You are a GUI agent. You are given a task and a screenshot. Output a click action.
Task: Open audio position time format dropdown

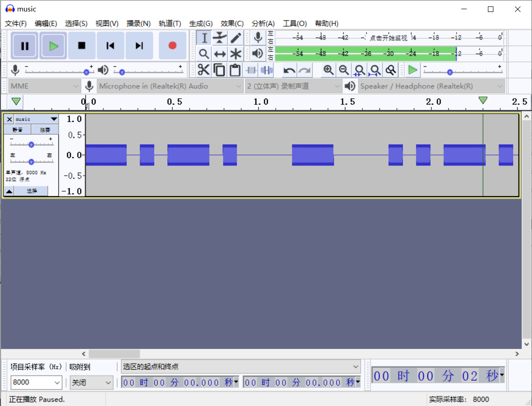tap(502, 375)
